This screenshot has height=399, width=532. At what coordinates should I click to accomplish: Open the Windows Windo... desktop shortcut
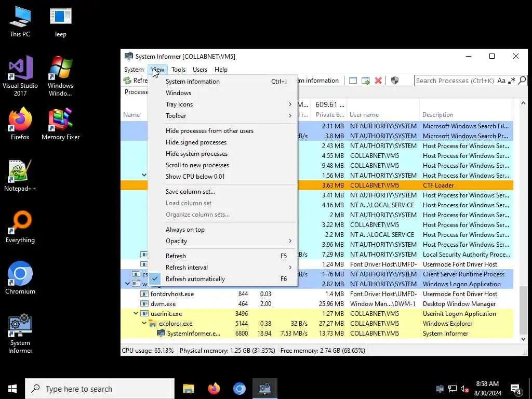(x=60, y=76)
